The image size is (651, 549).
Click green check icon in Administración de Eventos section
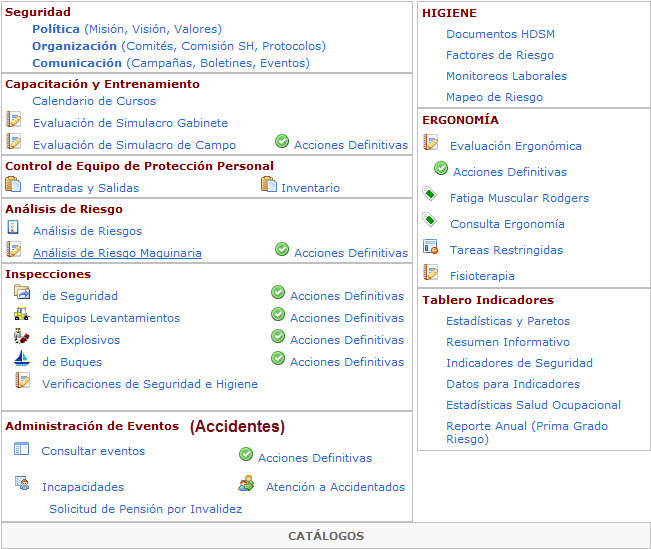[246, 454]
